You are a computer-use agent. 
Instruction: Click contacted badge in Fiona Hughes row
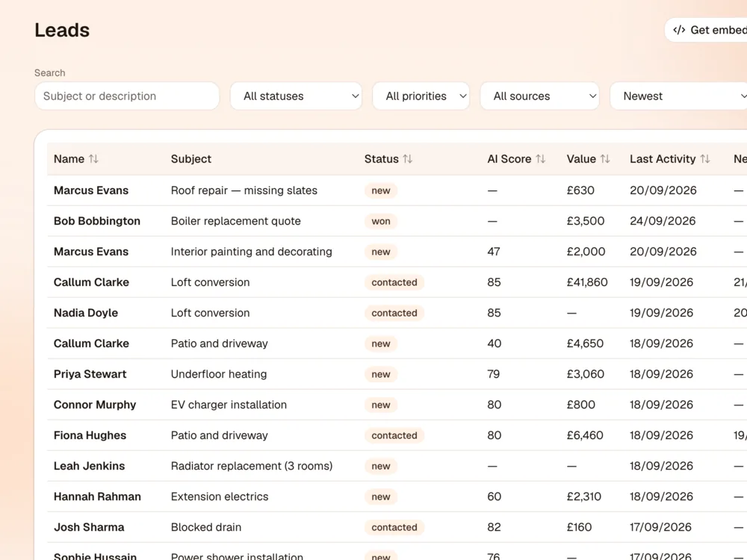pos(394,435)
